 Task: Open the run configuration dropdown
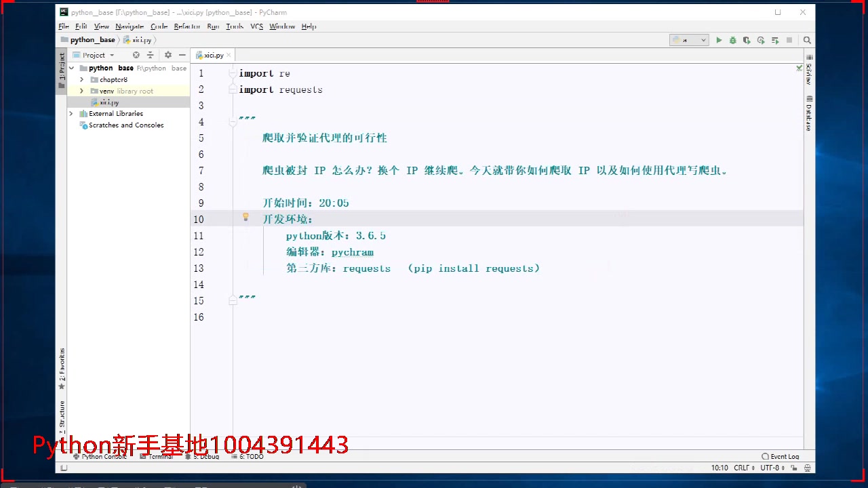coord(689,41)
